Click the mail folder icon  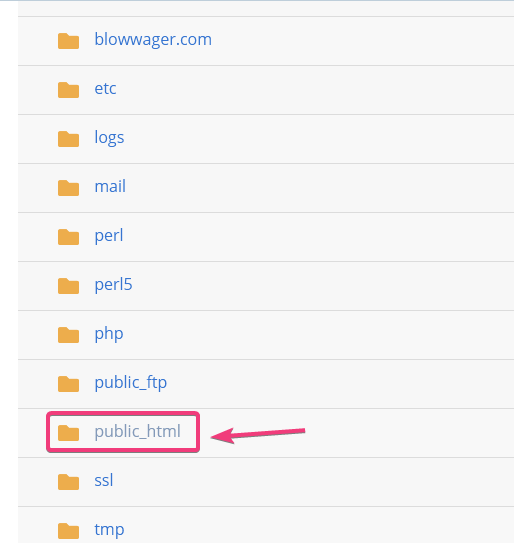(68, 188)
